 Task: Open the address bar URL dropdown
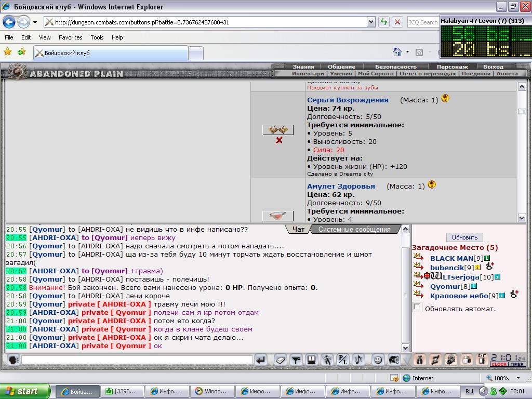[371, 22]
